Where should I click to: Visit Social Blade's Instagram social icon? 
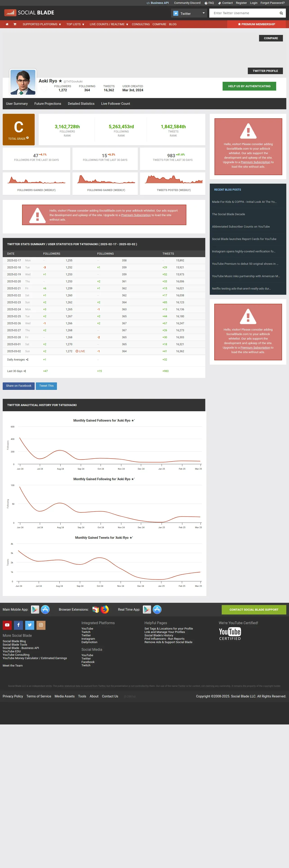(x=41, y=625)
